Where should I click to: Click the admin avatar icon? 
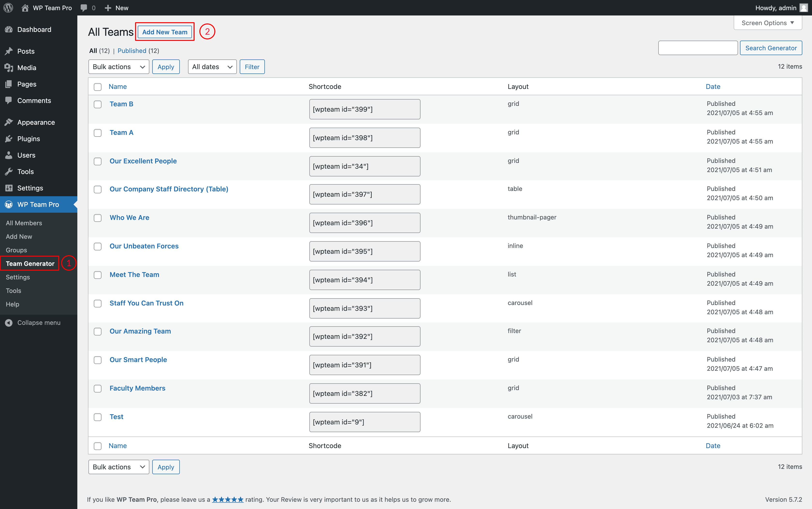pos(804,8)
